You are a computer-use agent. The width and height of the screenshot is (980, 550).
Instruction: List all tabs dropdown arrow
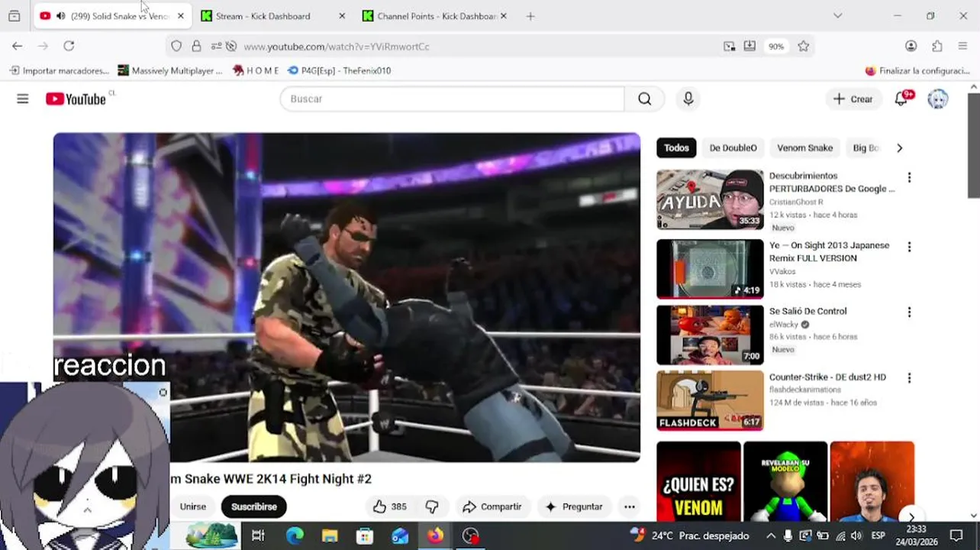click(837, 15)
